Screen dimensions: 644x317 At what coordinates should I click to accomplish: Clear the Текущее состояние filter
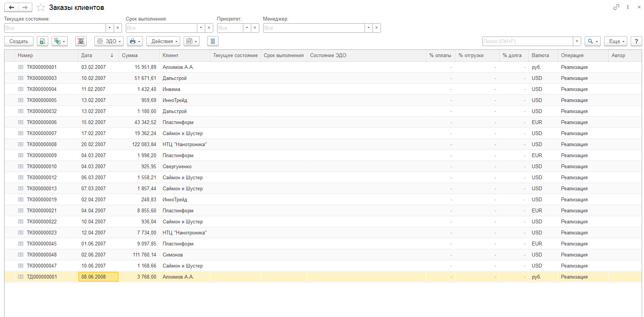[x=118, y=28]
